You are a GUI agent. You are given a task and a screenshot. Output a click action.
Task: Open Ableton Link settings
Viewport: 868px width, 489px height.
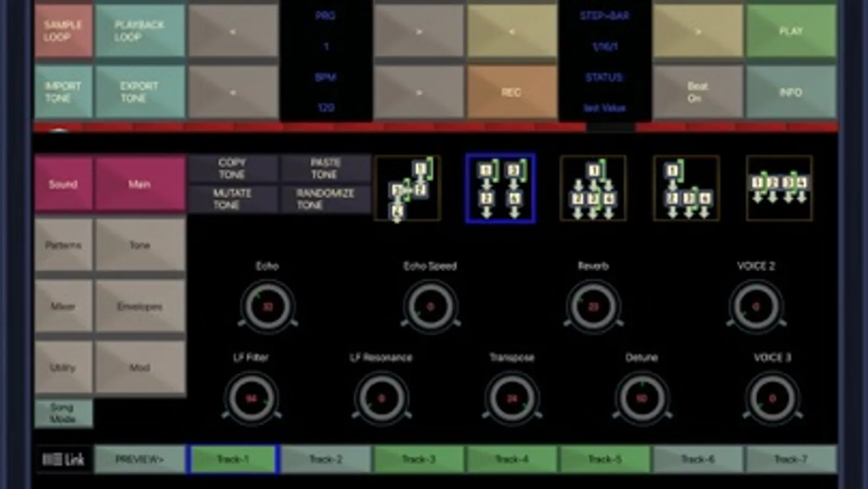pos(64,460)
